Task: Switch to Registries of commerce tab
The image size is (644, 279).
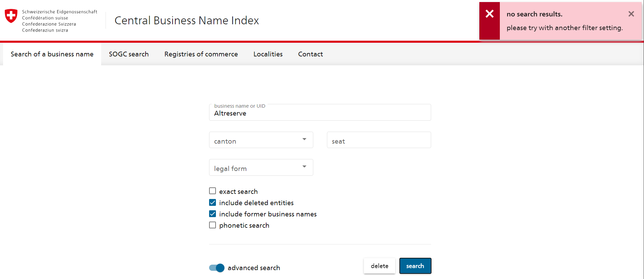Action: [x=201, y=54]
